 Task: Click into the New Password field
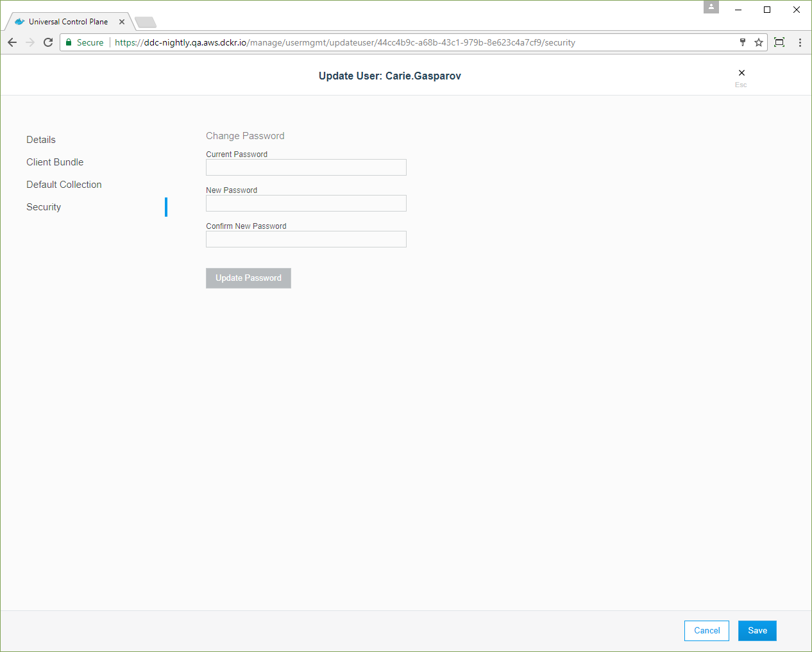tap(306, 203)
